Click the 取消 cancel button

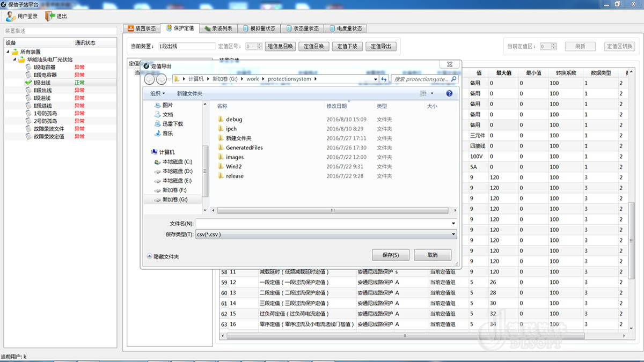tap(433, 255)
